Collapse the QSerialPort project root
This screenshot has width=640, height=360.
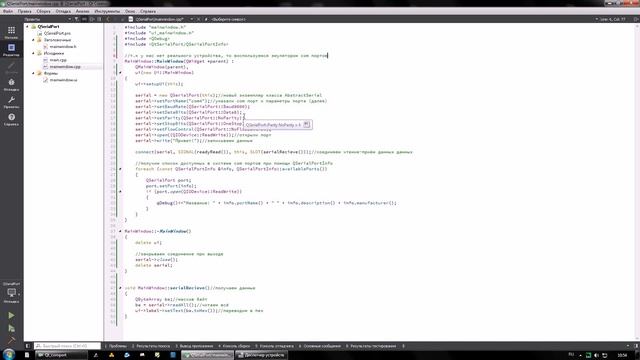28,27
